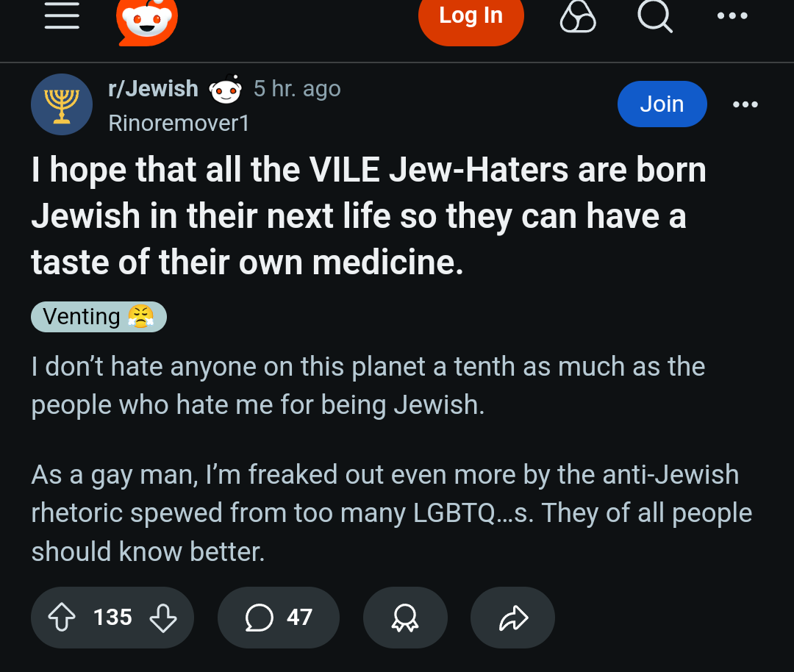Open the r/Jewish community menorah avatar

[x=62, y=104]
